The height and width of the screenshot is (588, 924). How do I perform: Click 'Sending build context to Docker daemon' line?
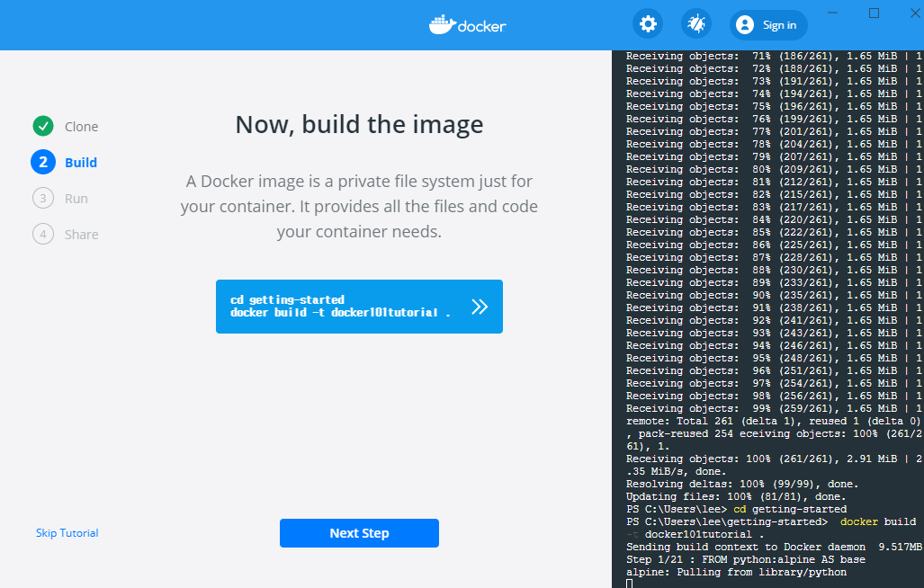(x=774, y=547)
